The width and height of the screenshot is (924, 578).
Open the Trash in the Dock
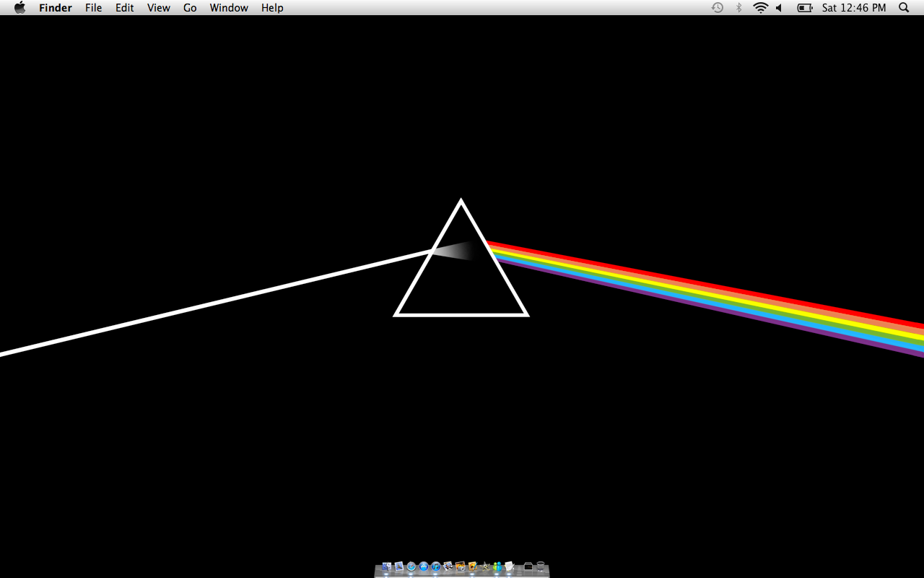pyautogui.click(x=541, y=566)
